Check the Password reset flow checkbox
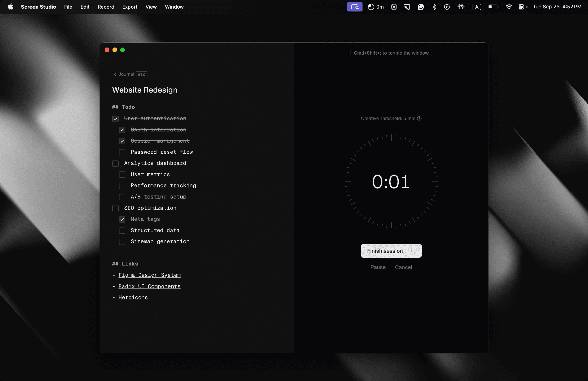The height and width of the screenshot is (381, 588). click(x=122, y=152)
